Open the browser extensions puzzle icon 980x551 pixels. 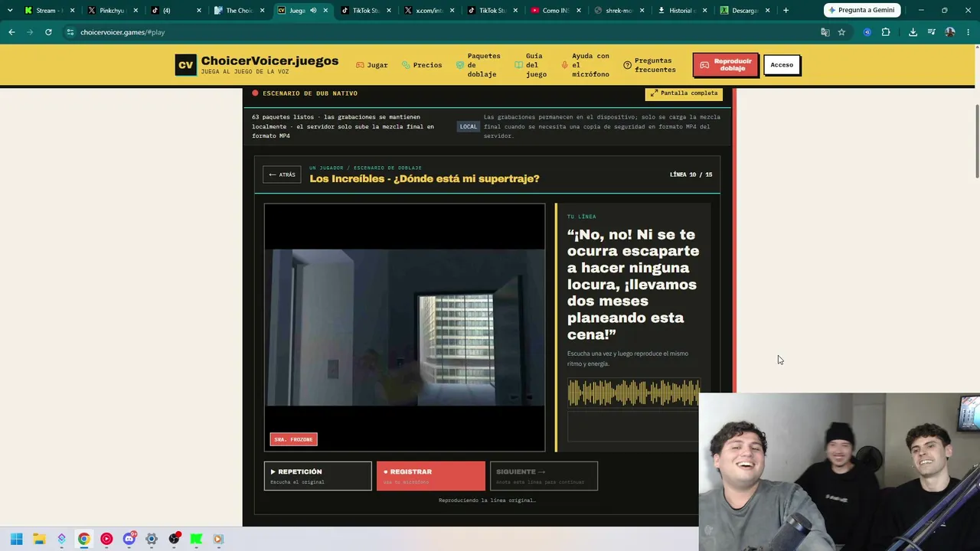coord(886,32)
